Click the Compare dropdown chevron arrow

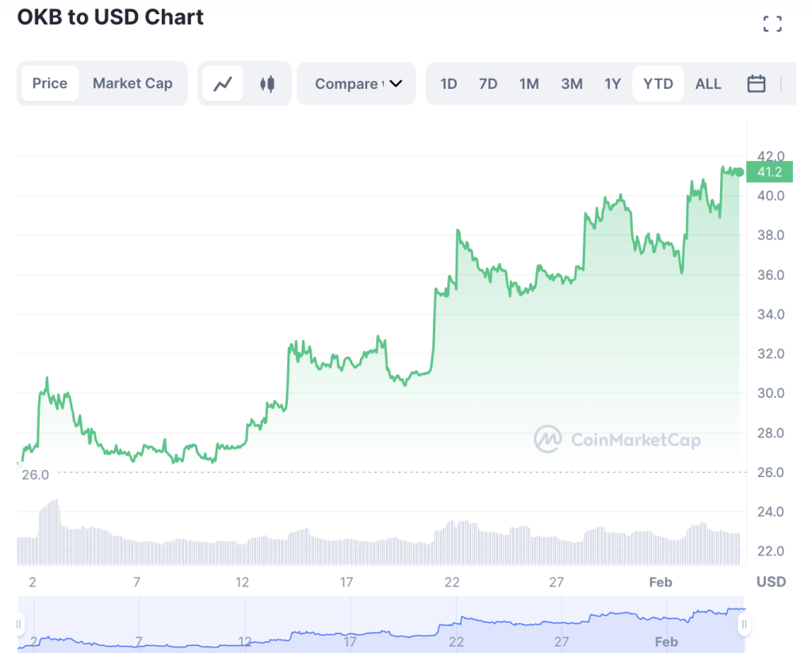click(x=396, y=84)
